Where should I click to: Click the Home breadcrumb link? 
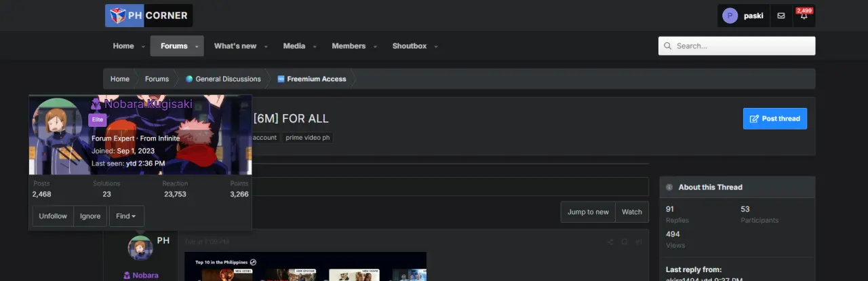click(x=120, y=79)
